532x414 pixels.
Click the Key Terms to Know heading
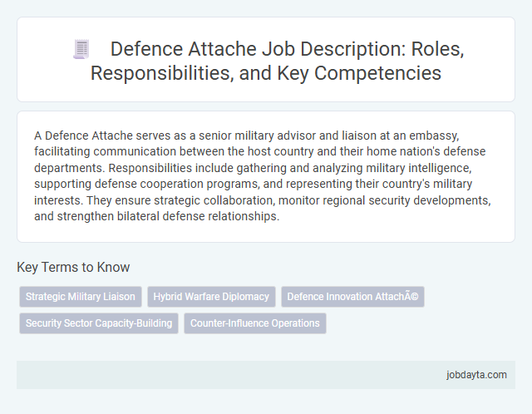[x=73, y=267]
